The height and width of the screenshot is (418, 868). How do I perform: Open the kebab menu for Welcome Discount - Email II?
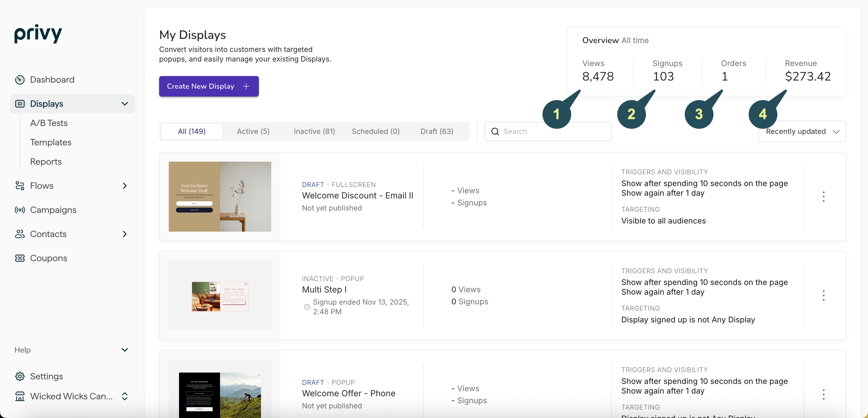pyautogui.click(x=823, y=196)
